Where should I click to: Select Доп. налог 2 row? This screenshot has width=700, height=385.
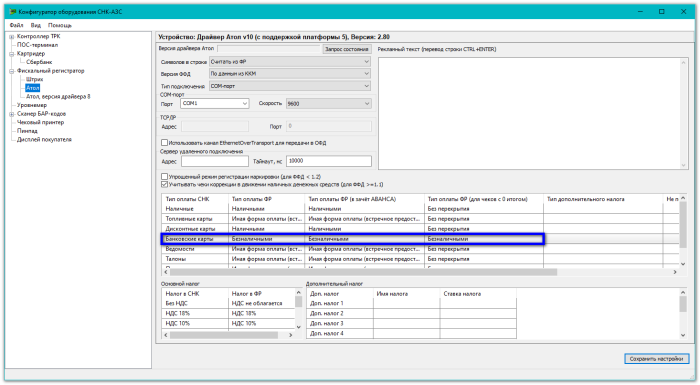[411, 314]
